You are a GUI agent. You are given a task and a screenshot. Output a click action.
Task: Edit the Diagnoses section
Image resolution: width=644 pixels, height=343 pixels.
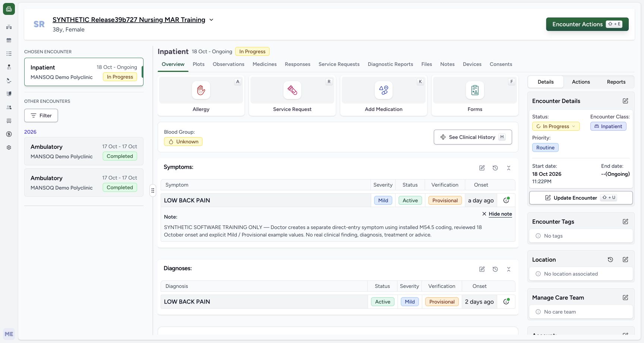click(482, 269)
